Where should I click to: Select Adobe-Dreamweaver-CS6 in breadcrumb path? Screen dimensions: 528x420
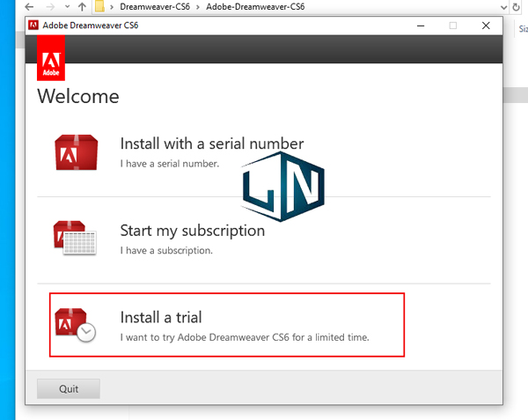tap(255, 7)
